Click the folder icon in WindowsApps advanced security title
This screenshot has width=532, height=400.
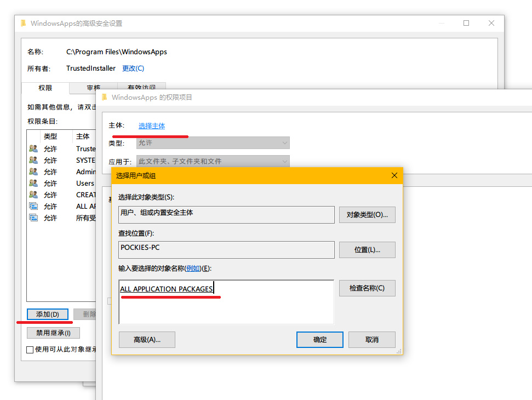[22, 23]
